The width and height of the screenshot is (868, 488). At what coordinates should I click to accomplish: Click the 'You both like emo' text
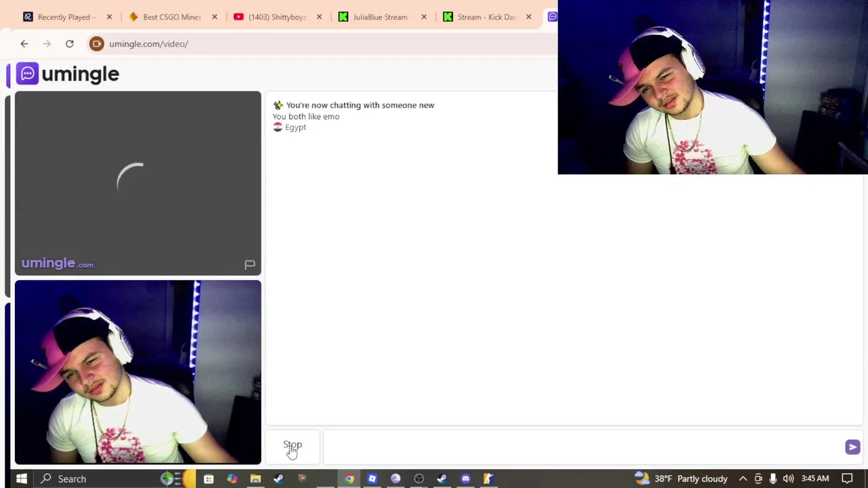click(306, 117)
